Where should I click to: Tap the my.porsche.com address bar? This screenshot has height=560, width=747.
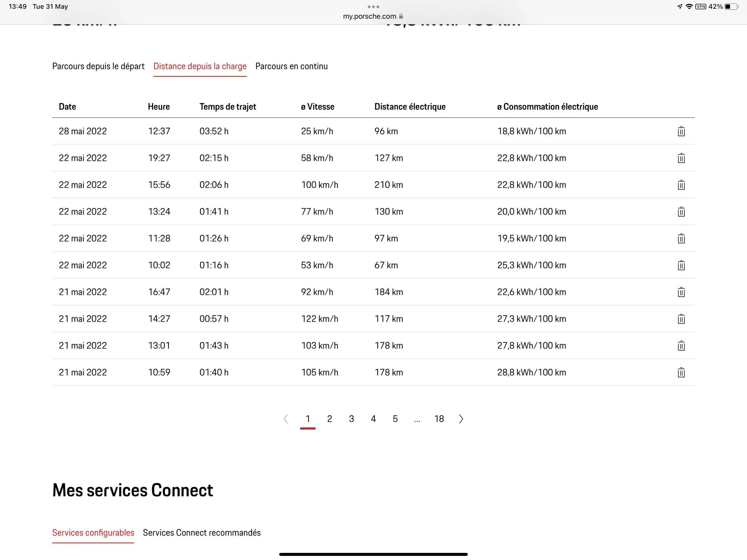pyautogui.click(x=373, y=16)
